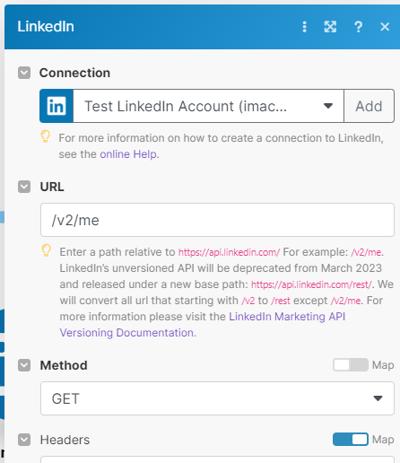This screenshot has width=400, height=463.
Task: Open the online Help link
Action: (x=128, y=154)
